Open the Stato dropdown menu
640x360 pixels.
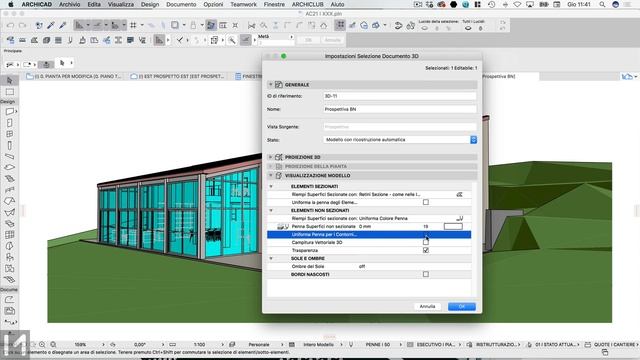point(400,140)
